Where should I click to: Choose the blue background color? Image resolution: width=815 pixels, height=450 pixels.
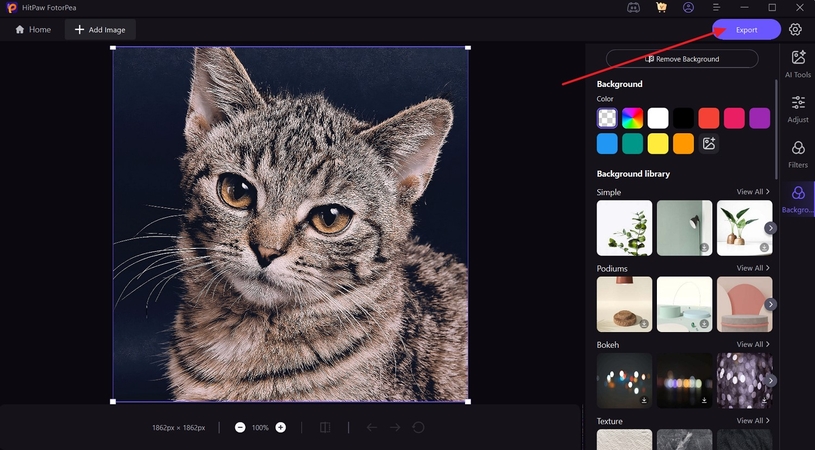point(607,144)
